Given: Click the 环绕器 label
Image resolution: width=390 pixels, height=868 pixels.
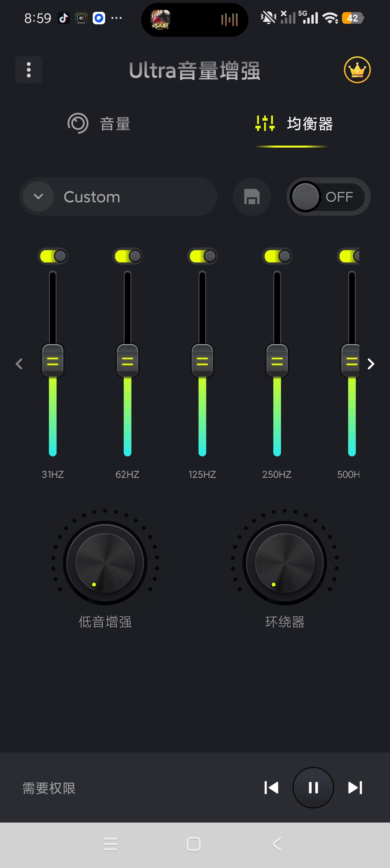Looking at the screenshot, I should [x=285, y=621].
